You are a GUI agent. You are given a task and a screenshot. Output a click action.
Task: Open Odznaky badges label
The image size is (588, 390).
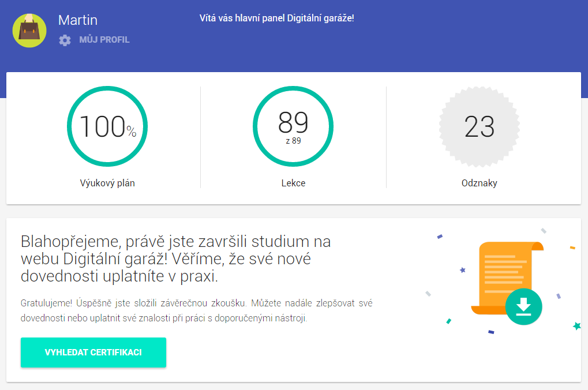pyautogui.click(x=480, y=183)
